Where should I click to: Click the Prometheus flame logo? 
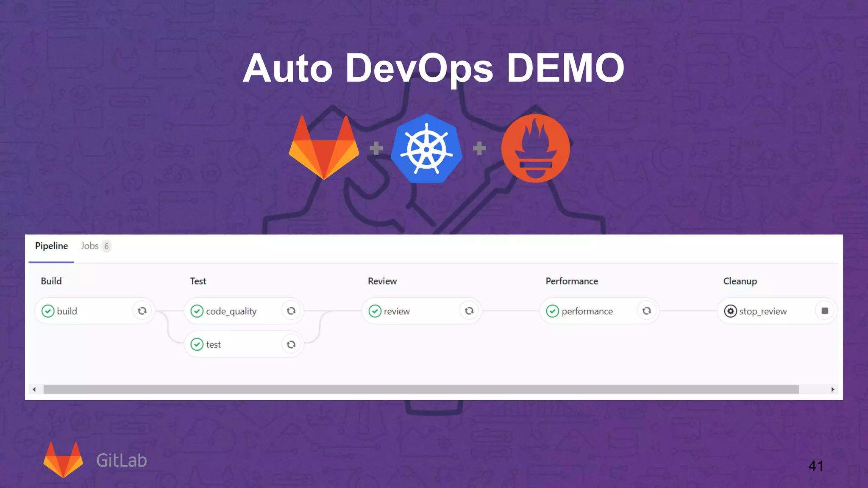click(536, 148)
